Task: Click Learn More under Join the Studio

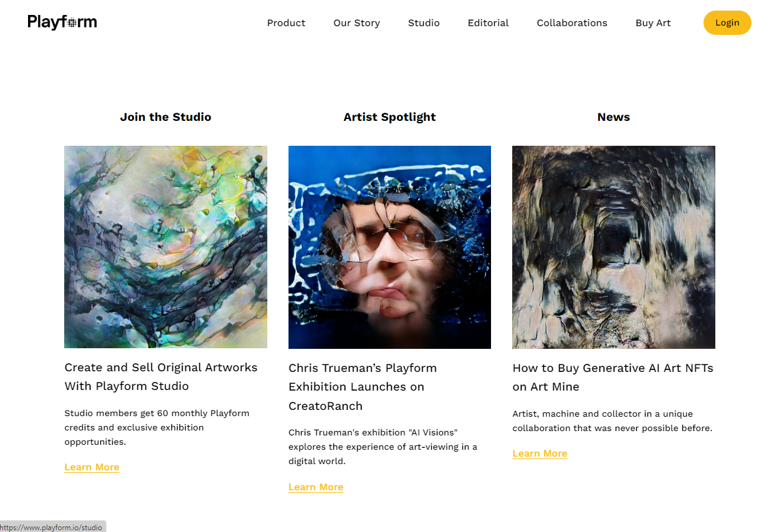Action: [x=92, y=467]
